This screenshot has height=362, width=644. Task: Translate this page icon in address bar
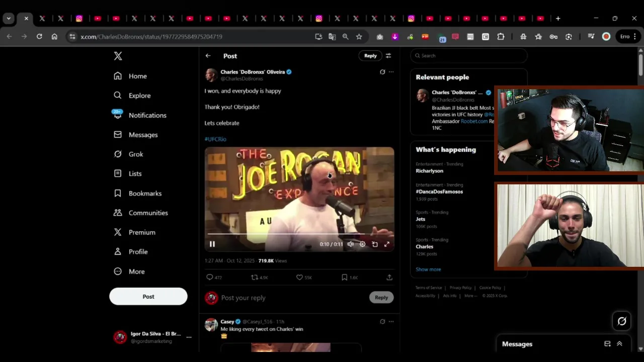click(x=332, y=37)
